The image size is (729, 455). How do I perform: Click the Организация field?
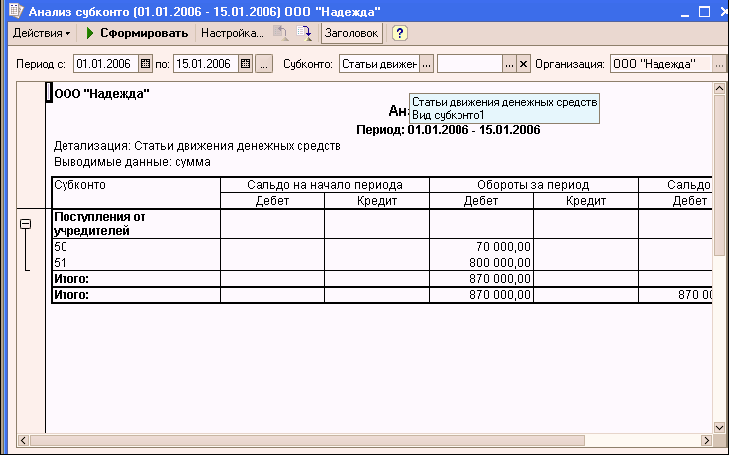click(660, 64)
